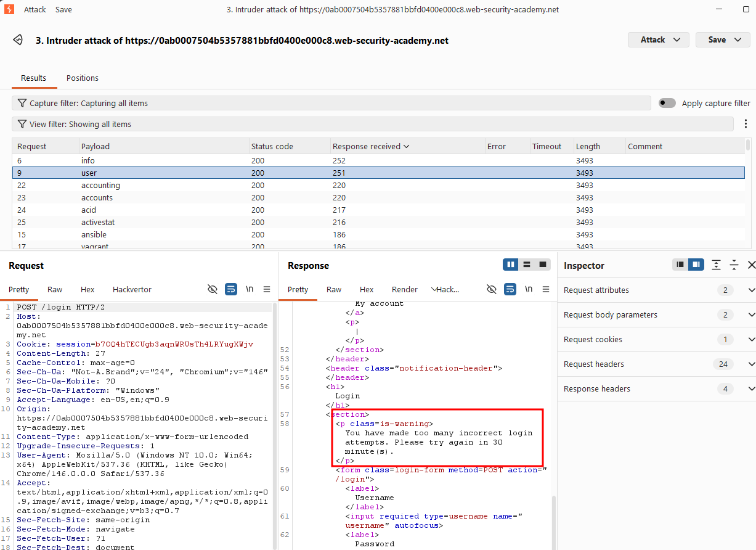The height and width of the screenshot is (550, 756).
Task: Switch response view to side-by-side layout
Action: tap(510, 265)
